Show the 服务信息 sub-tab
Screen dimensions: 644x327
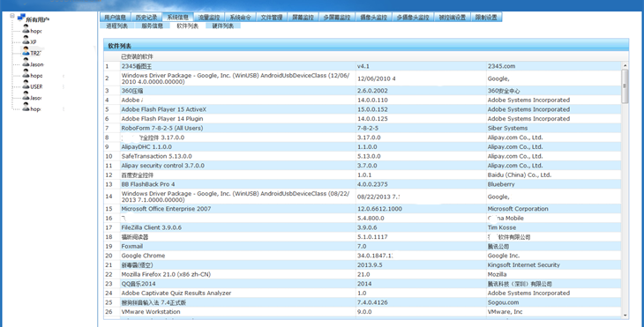click(x=153, y=26)
